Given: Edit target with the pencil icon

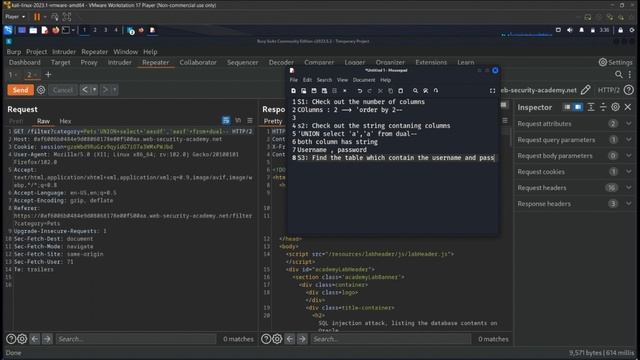Looking at the screenshot, I should click(x=586, y=90).
